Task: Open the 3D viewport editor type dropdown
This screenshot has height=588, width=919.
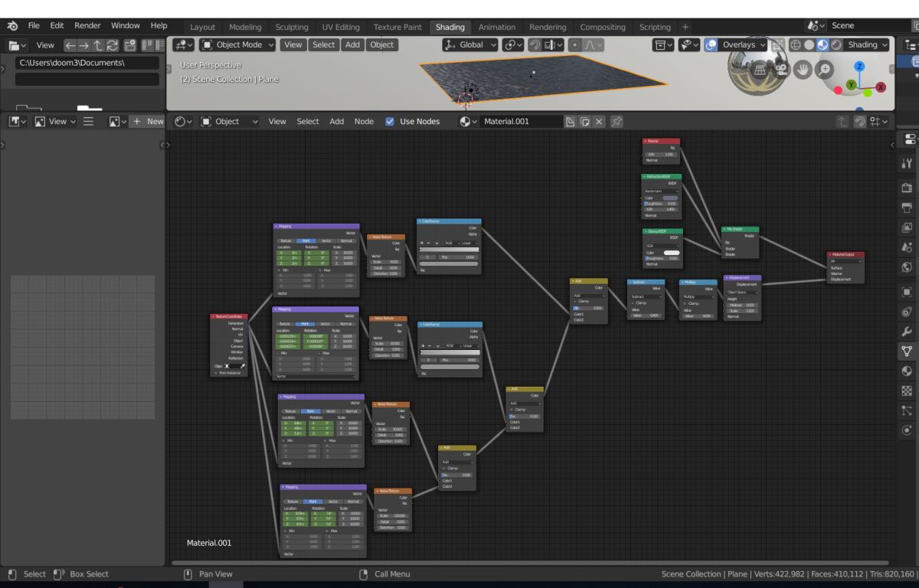Action: [182, 45]
